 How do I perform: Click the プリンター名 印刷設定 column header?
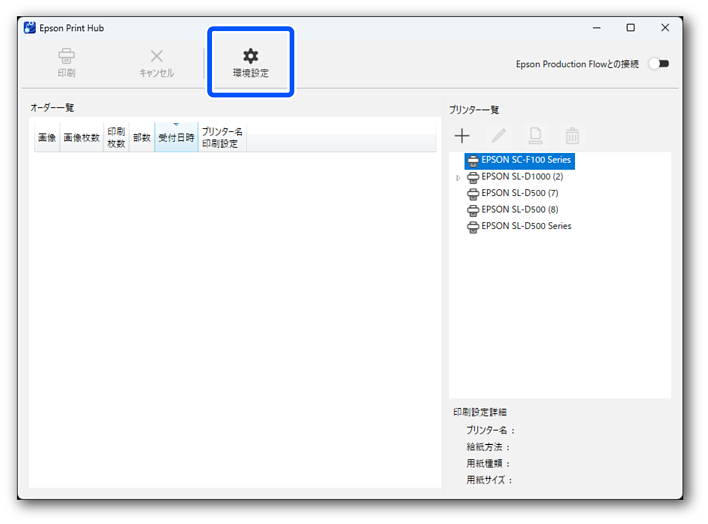point(222,138)
